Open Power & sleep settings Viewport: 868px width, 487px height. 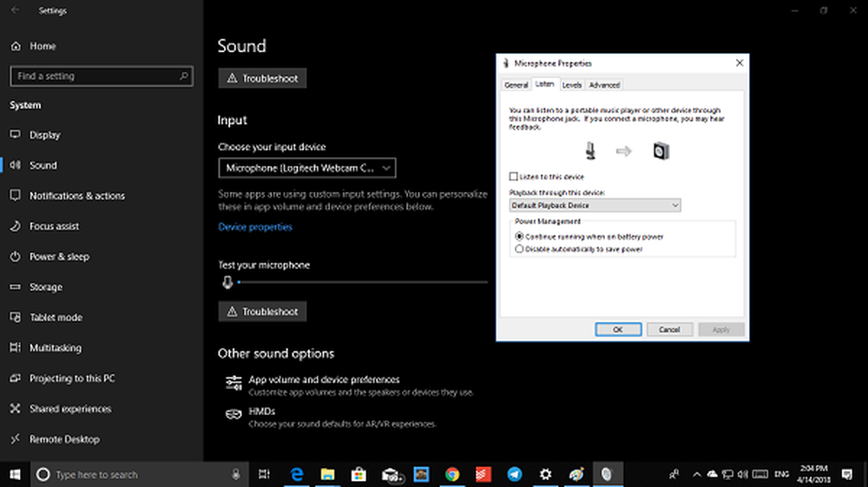click(59, 257)
